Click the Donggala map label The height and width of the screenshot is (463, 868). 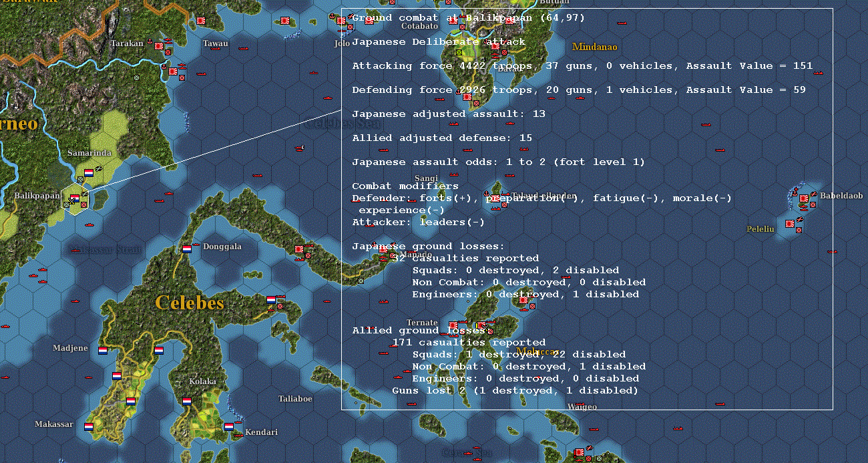pyautogui.click(x=222, y=247)
